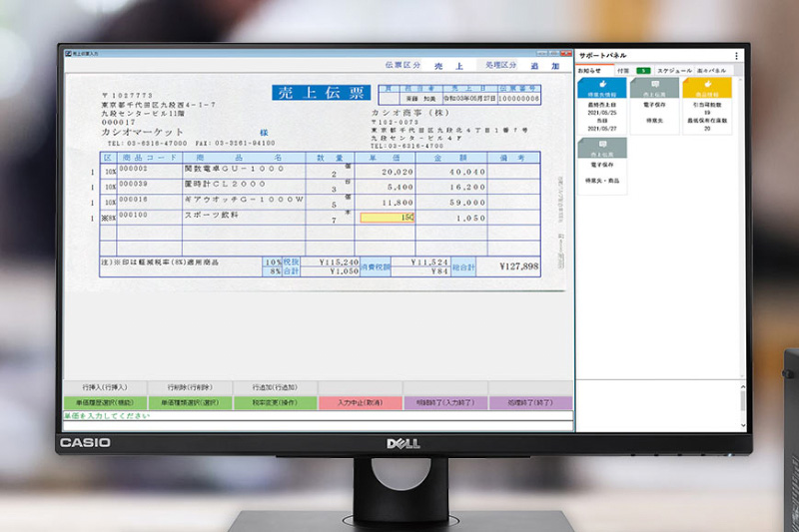Click amount 1,050 in the sports drink row

point(451,218)
